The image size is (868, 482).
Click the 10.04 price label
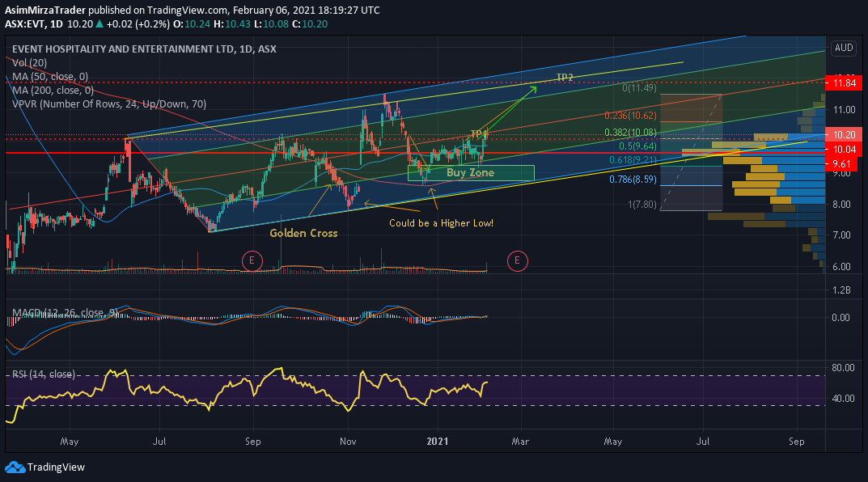pos(845,149)
